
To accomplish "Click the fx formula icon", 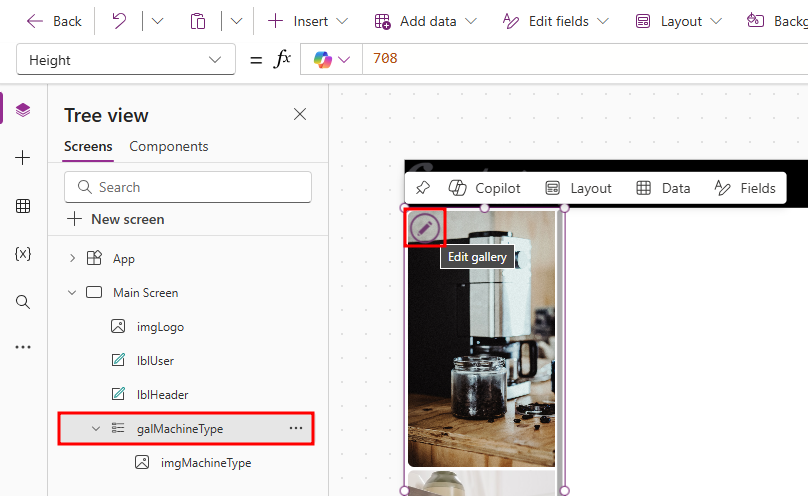I will [x=282, y=59].
